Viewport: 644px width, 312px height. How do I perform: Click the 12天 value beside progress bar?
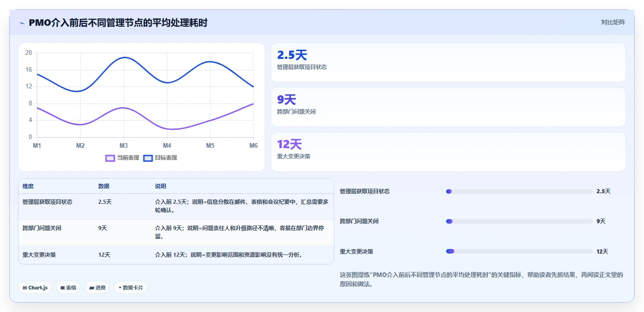click(603, 252)
